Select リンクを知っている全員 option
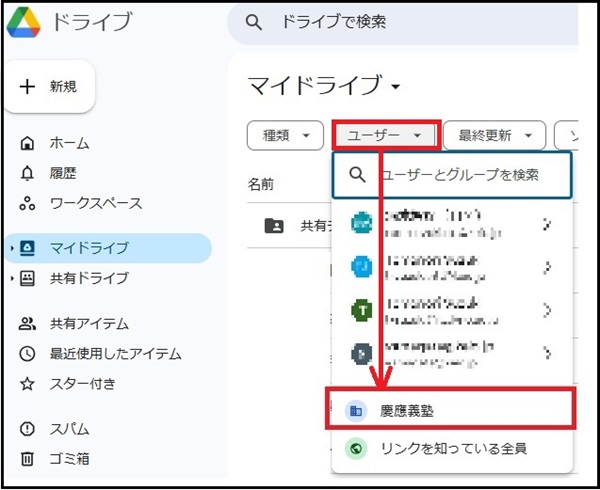Image resolution: width=600 pixels, height=490 pixels. pyautogui.click(x=453, y=448)
